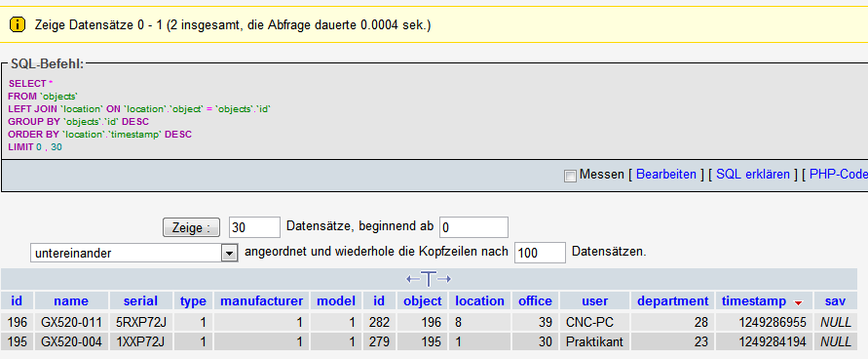The width and height of the screenshot is (868, 359).
Task: Sort by the serial column header
Action: 140,300
